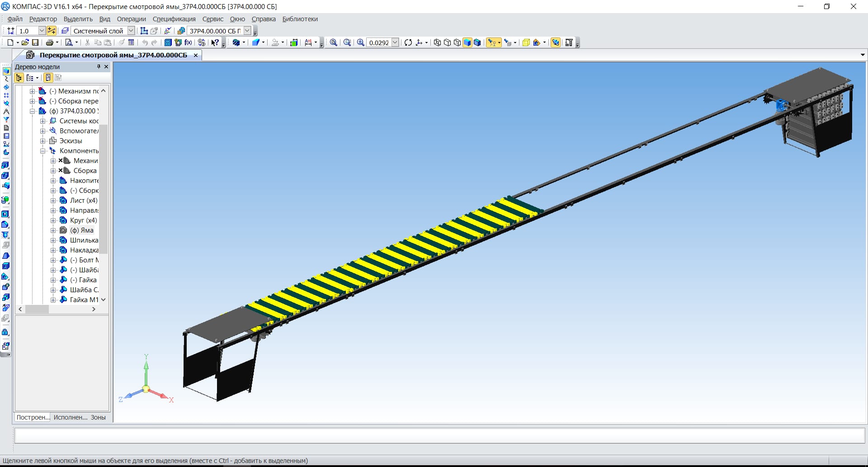Open the Спецификация menu
Image resolution: width=868 pixels, height=467 pixels.
[x=174, y=19]
